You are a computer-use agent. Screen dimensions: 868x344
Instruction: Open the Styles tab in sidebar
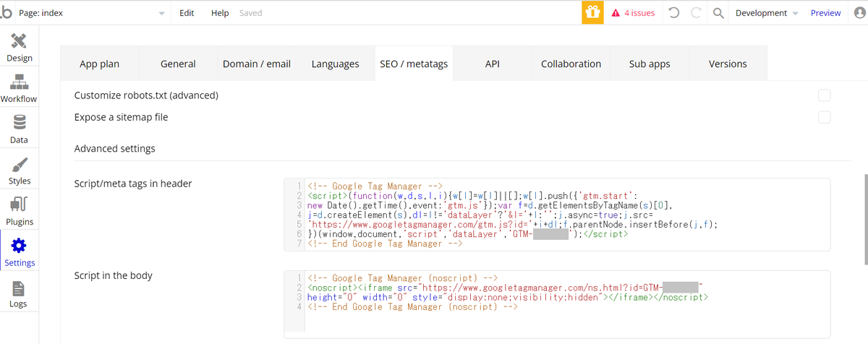click(19, 170)
